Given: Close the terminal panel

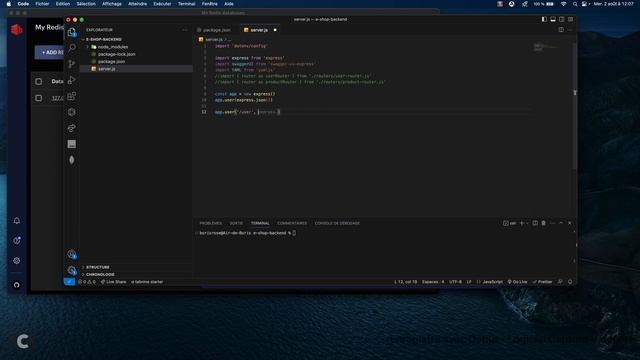Looking at the screenshot, I should coord(570,223).
